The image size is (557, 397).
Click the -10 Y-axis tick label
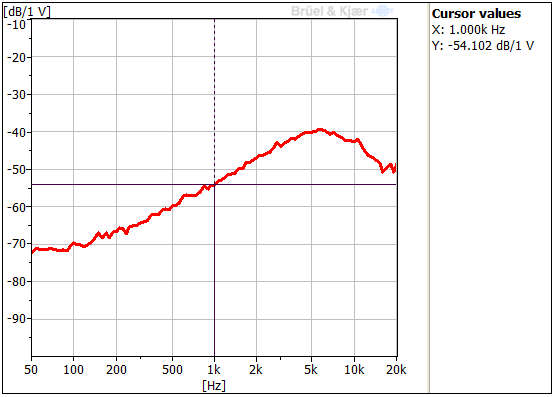[16, 25]
